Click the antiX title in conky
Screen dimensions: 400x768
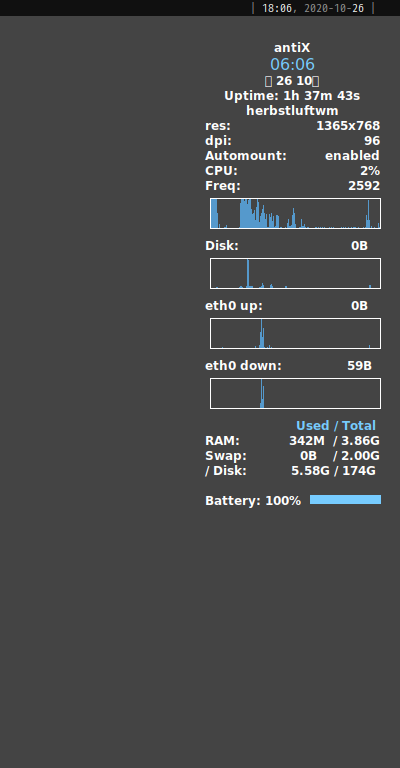292,48
